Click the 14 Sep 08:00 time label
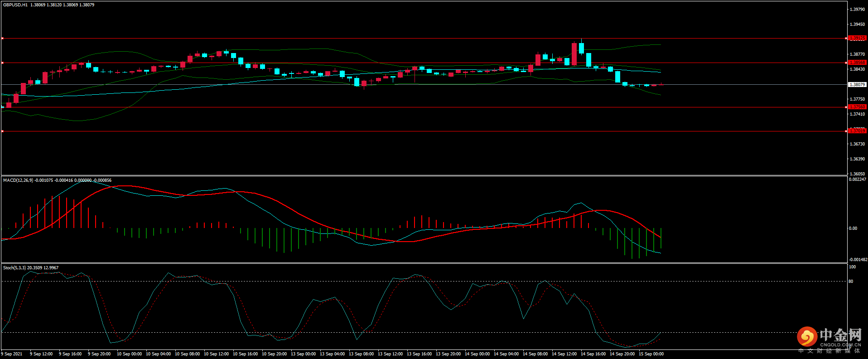 click(x=535, y=354)
